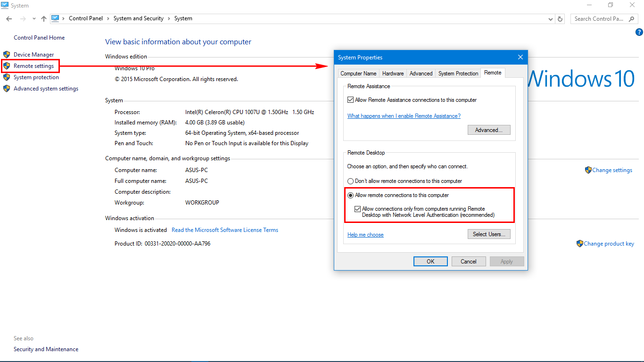The image size is (644, 362).
Task: Open Help me choose link
Action: (365, 235)
